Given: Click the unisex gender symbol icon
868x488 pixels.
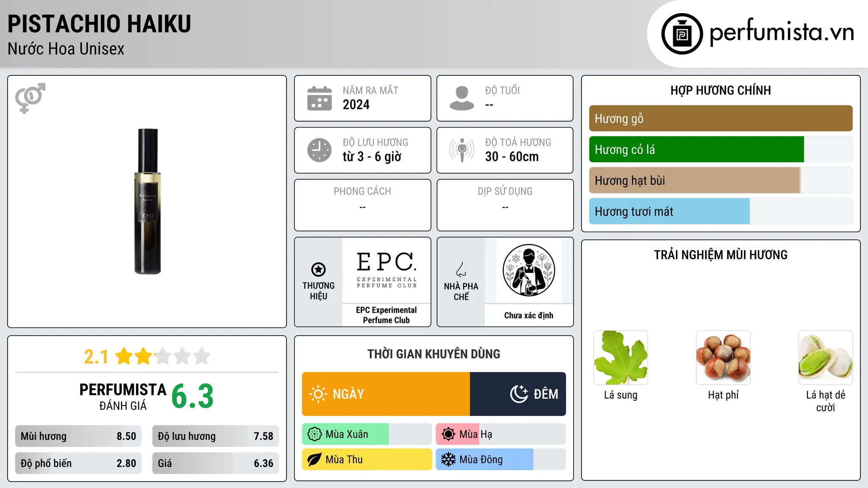Looking at the screenshot, I should point(30,98).
